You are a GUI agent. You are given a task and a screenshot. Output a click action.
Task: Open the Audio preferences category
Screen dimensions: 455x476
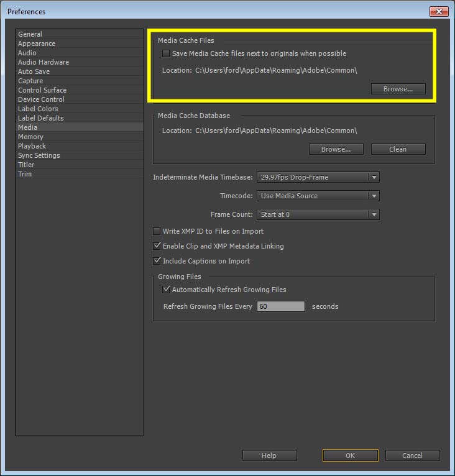pyautogui.click(x=80, y=53)
